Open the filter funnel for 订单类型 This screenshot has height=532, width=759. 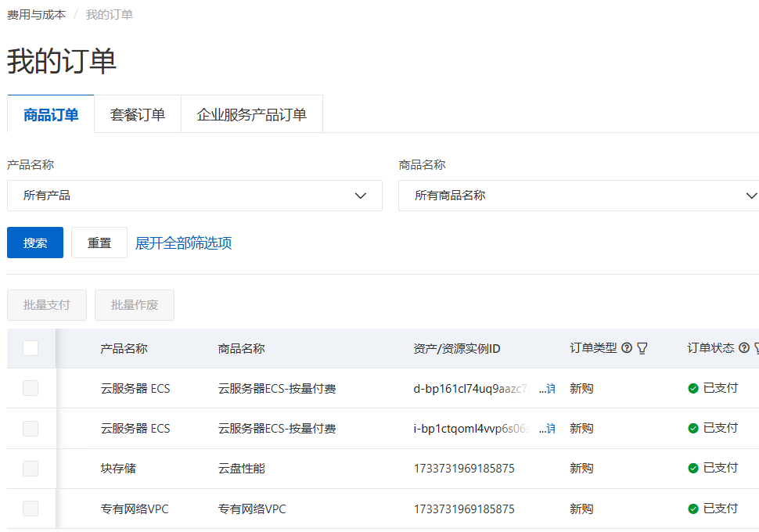pyautogui.click(x=642, y=348)
